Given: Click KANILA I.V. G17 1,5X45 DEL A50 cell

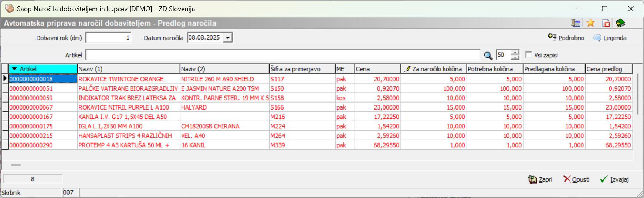Looking at the screenshot, I should click(128, 117).
